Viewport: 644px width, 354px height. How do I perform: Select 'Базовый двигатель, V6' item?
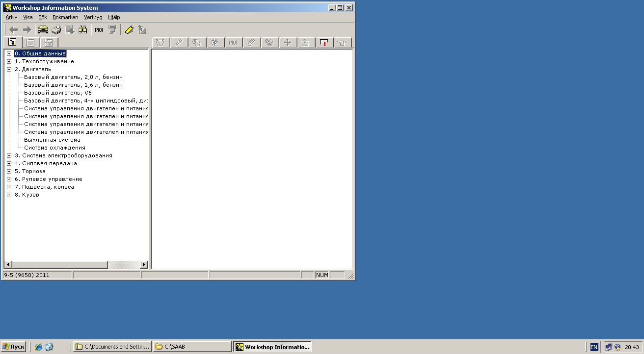(x=58, y=93)
